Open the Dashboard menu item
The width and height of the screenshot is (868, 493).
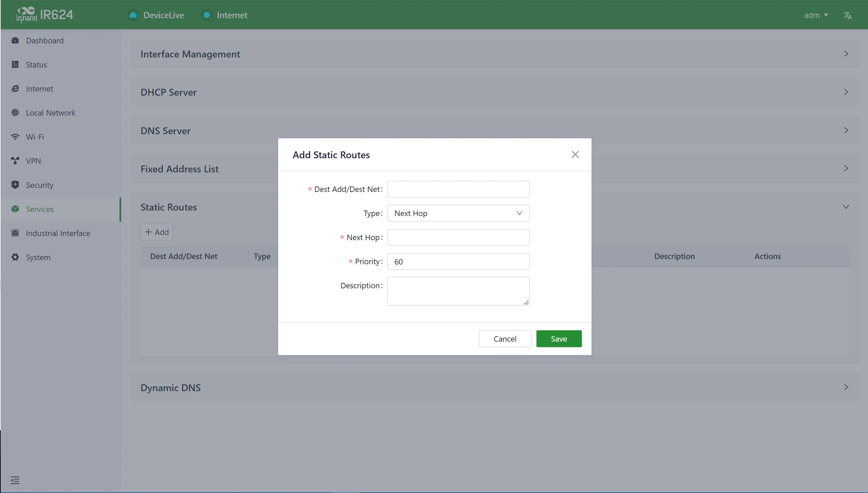pyautogui.click(x=61, y=41)
